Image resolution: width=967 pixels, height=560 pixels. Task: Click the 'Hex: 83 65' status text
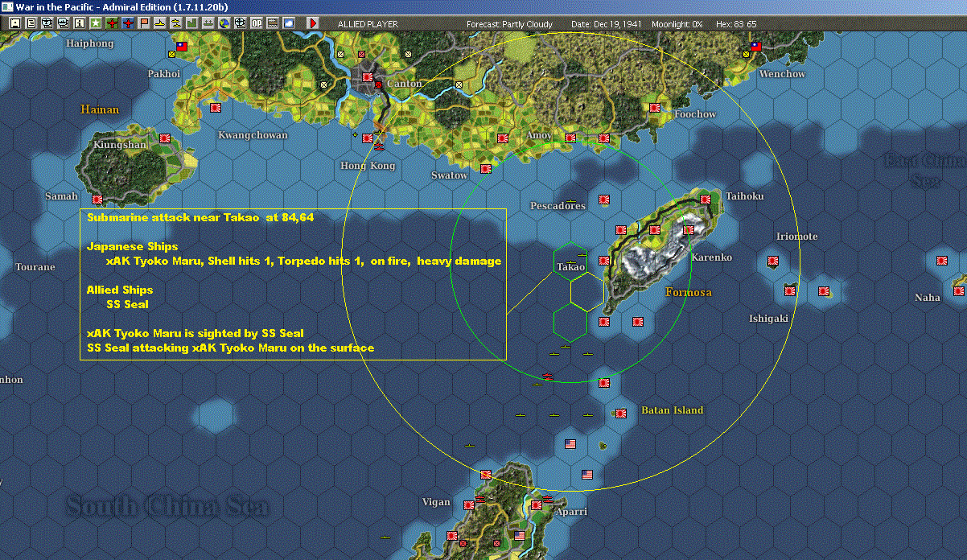click(736, 24)
